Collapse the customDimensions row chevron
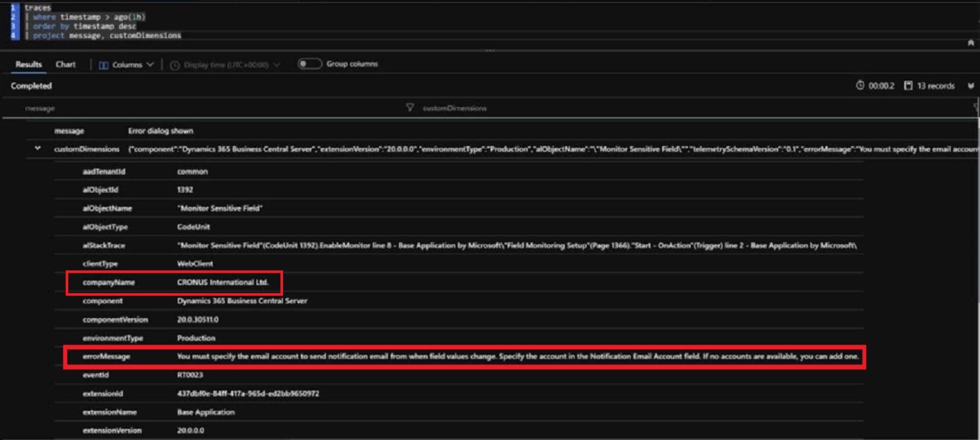 point(38,149)
